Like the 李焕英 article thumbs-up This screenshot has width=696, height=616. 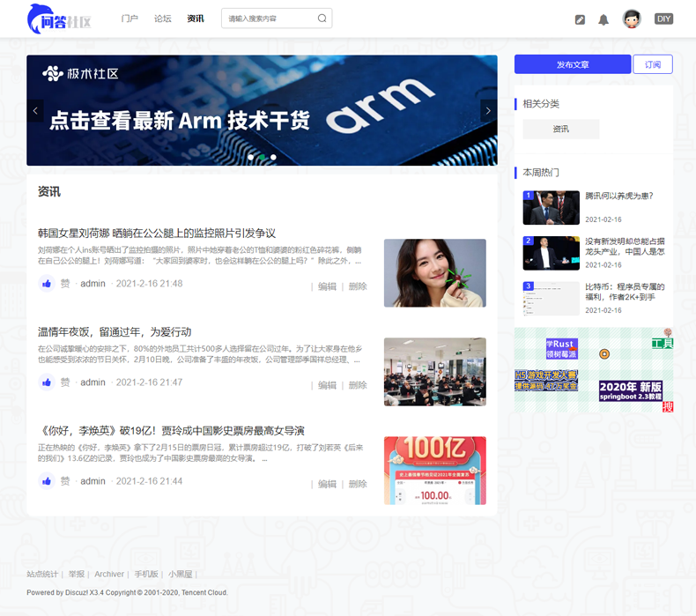click(46, 481)
